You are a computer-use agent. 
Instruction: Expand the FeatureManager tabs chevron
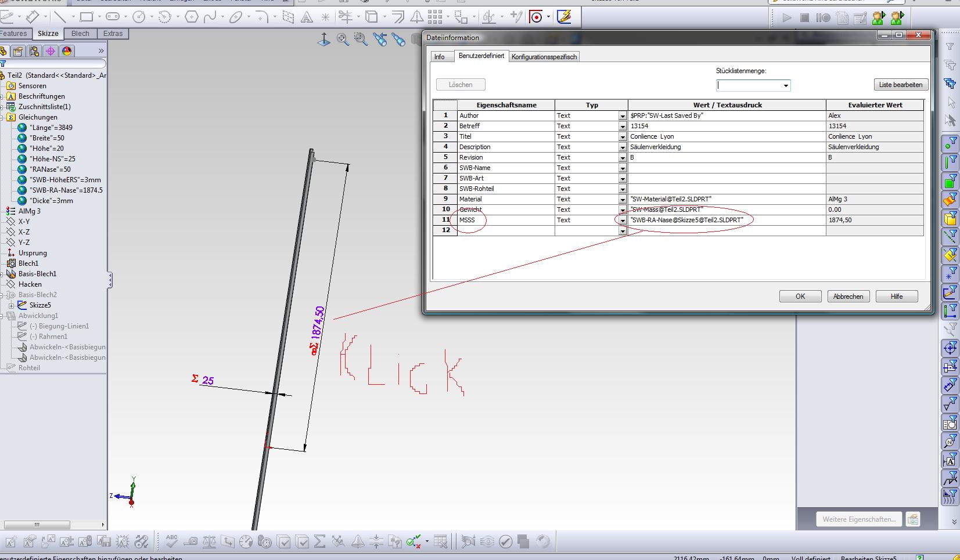tap(100, 51)
